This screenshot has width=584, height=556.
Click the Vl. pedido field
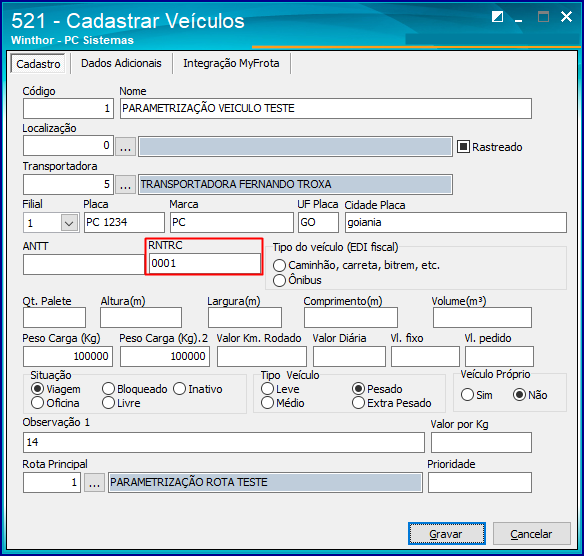(x=499, y=356)
